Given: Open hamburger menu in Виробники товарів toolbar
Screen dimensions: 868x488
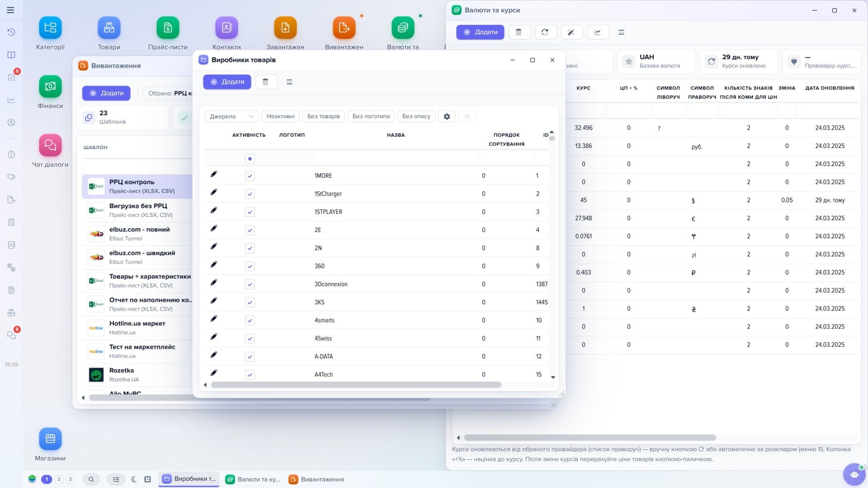Looking at the screenshot, I should tap(289, 82).
